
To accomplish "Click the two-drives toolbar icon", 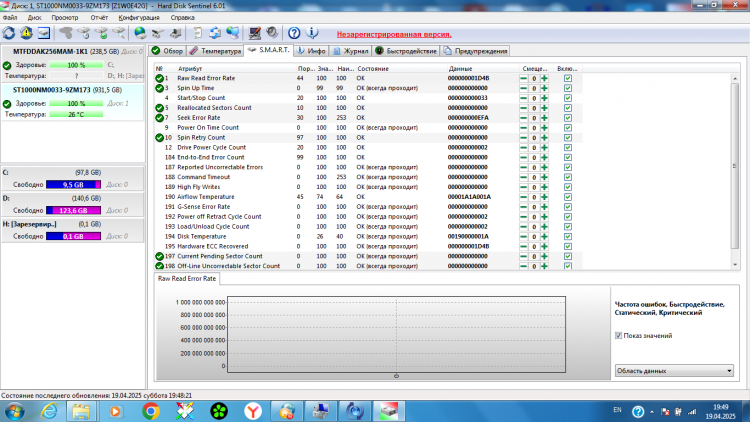I will [158, 33].
